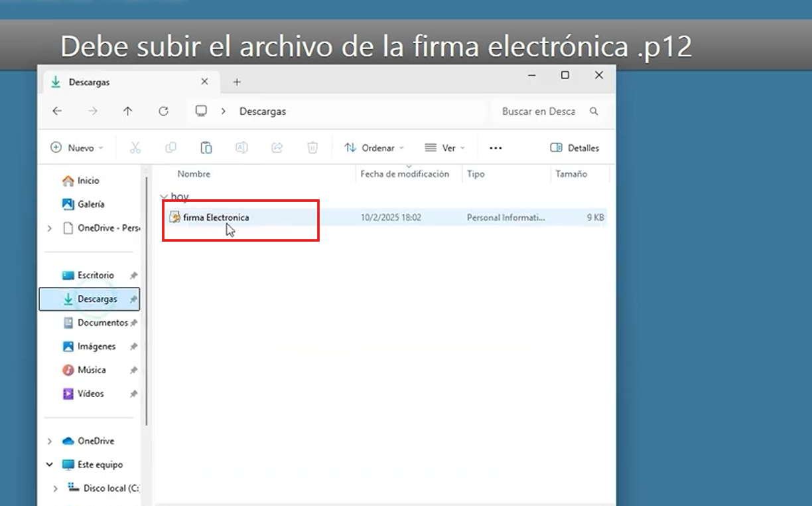Expand the OneDrive tree node
The height and width of the screenshot is (506, 812).
50,441
